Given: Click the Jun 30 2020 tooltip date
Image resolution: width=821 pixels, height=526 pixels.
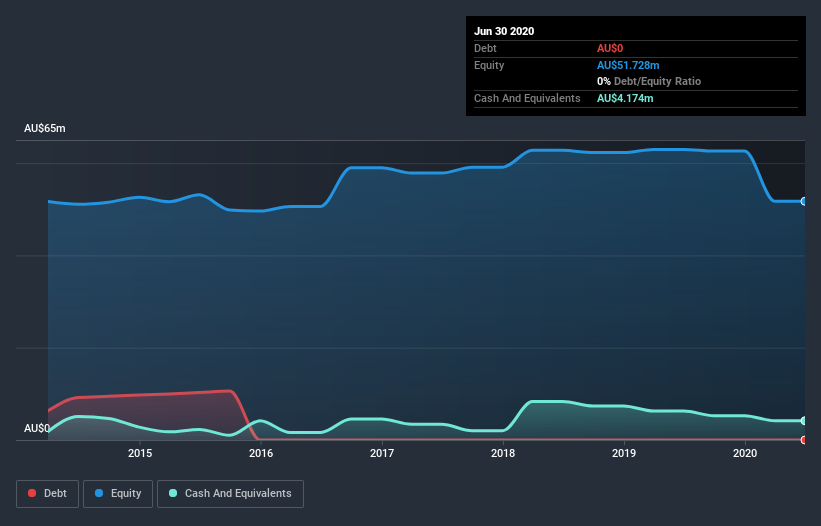Looking at the screenshot, I should point(504,31).
